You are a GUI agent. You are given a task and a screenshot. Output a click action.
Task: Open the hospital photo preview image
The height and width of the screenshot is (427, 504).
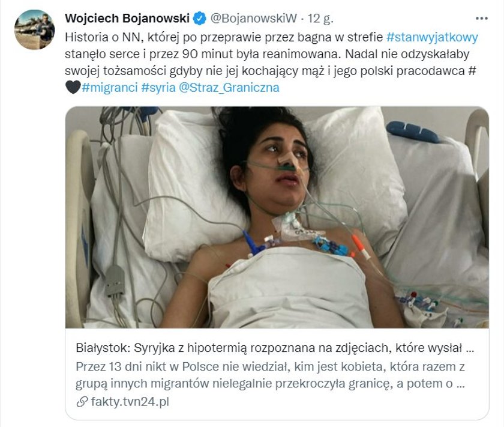point(277,217)
